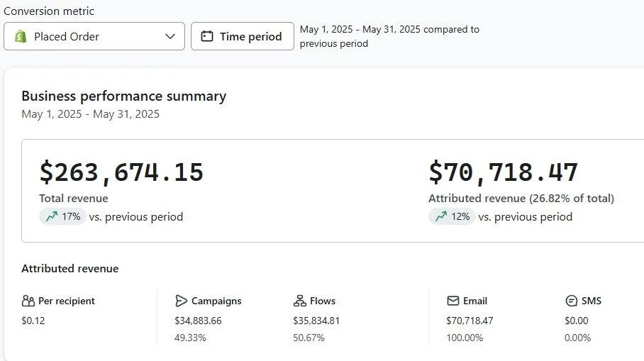This screenshot has width=644, height=361.
Task: Click the trend arrow beside 17%
Action: click(51, 217)
